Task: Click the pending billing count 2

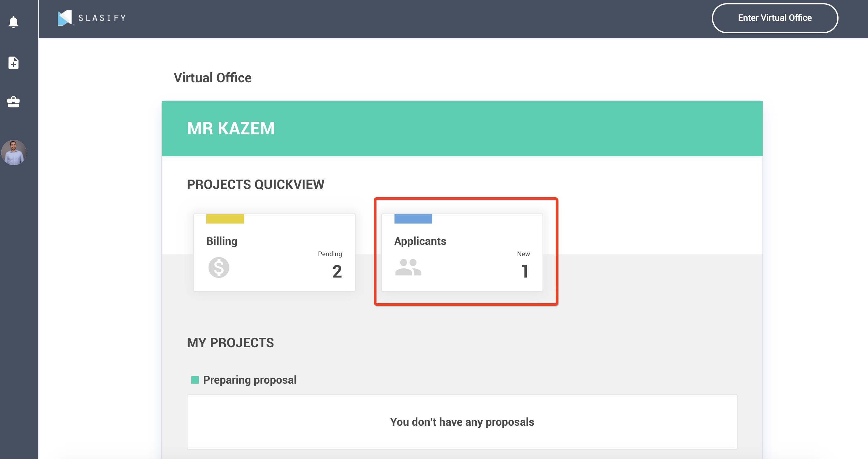Action: [337, 272]
